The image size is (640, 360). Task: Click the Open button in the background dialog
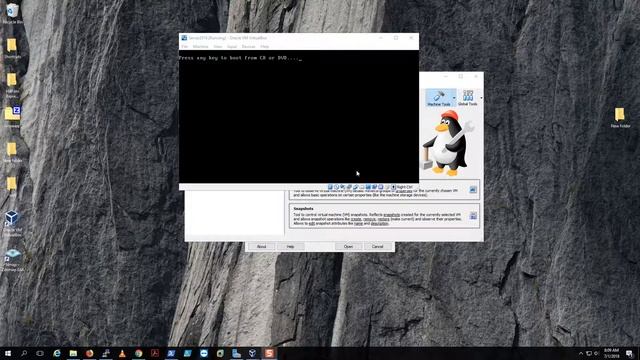click(348, 247)
